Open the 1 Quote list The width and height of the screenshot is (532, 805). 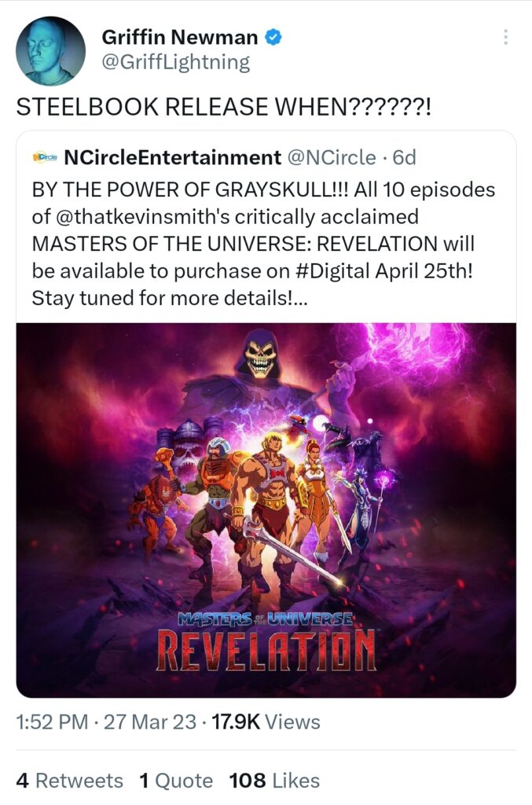tap(176, 781)
